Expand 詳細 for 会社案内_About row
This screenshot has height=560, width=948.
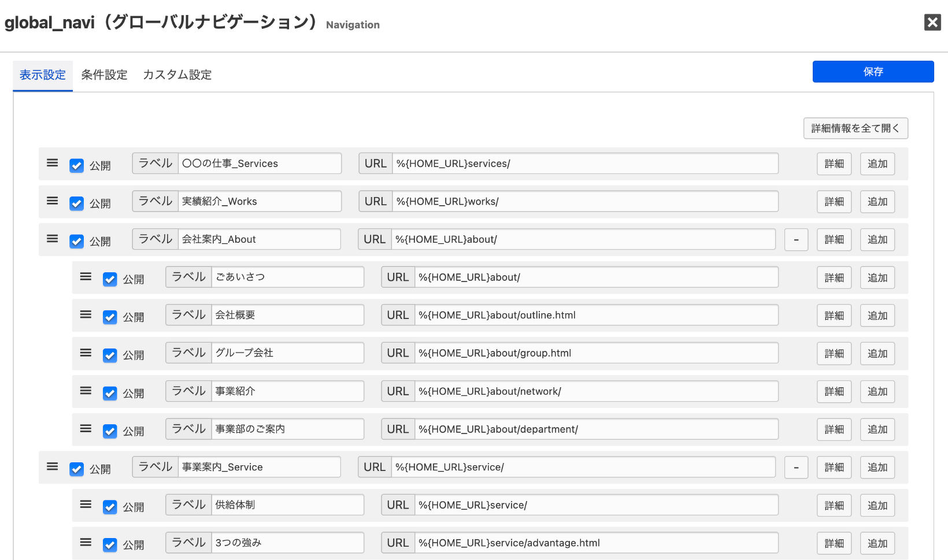[x=834, y=240]
